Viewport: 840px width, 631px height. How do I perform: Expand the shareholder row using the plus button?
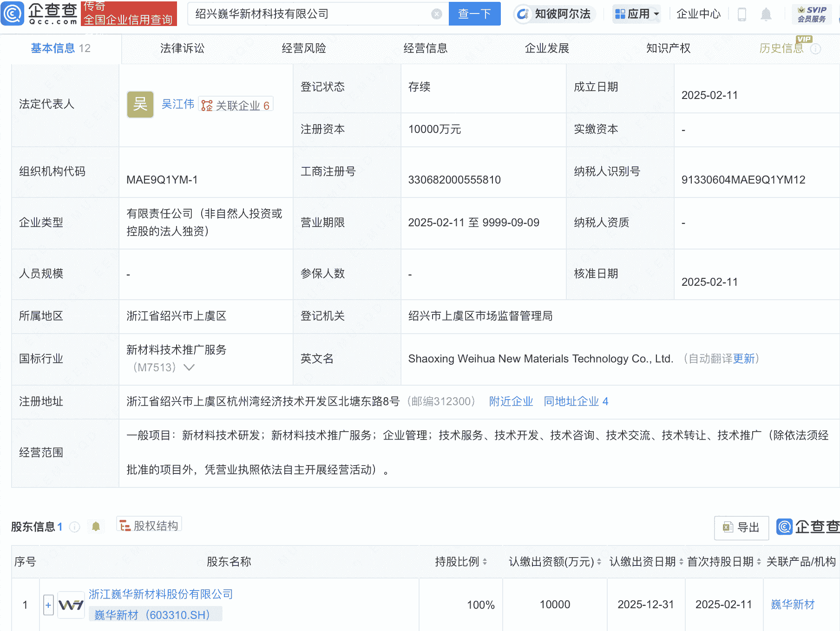click(48, 605)
